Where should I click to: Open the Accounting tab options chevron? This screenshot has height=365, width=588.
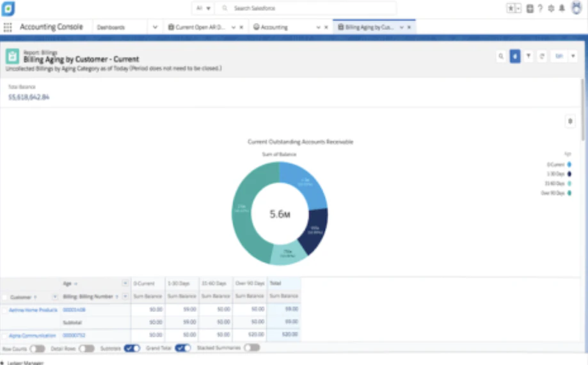pyautogui.click(x=318, y=27)
